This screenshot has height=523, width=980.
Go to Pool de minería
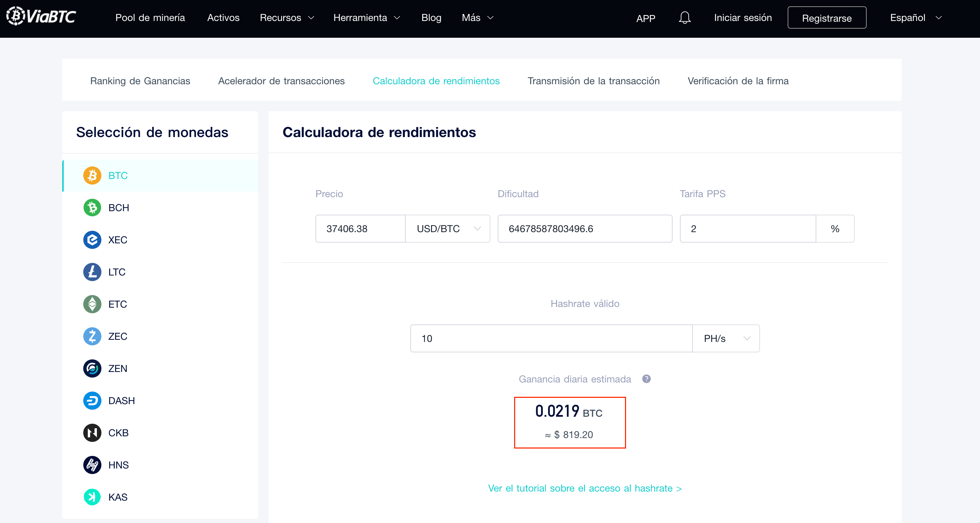coord(150,17)
